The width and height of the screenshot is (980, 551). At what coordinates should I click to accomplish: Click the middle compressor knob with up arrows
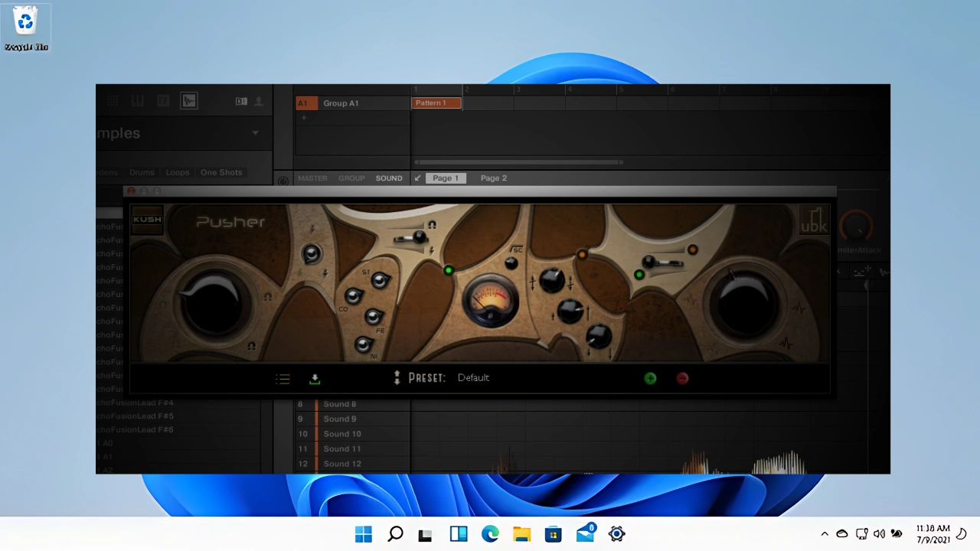tap(569, 310)
